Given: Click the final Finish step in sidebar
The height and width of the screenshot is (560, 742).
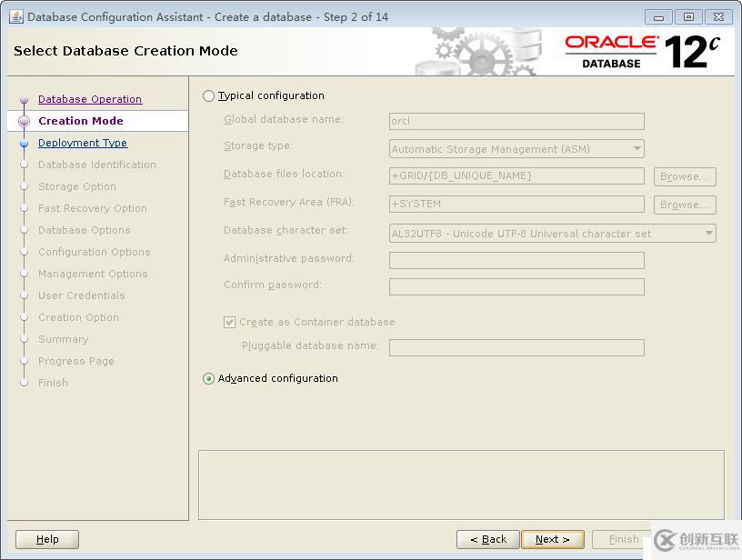Looking at the screenshot, I should pyautogui.click(x=53, y=383).
